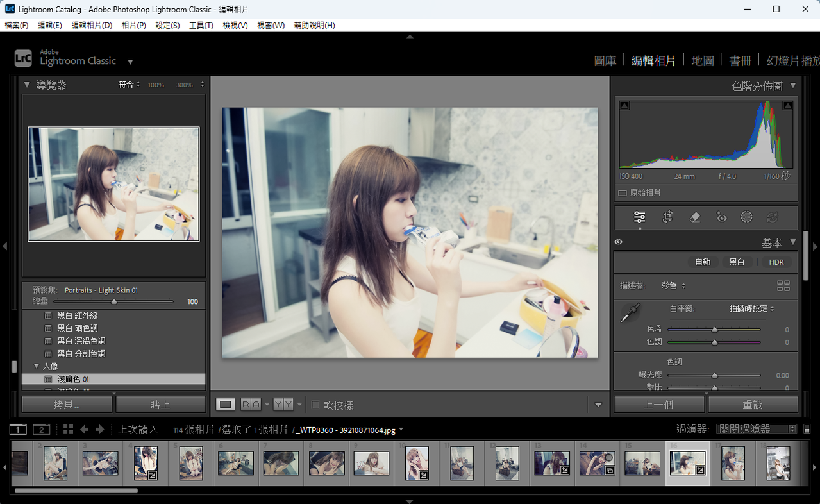The width and height of the screenshot is (820, 504).
Task: Click the 重設 button
Action: [753, 405]
